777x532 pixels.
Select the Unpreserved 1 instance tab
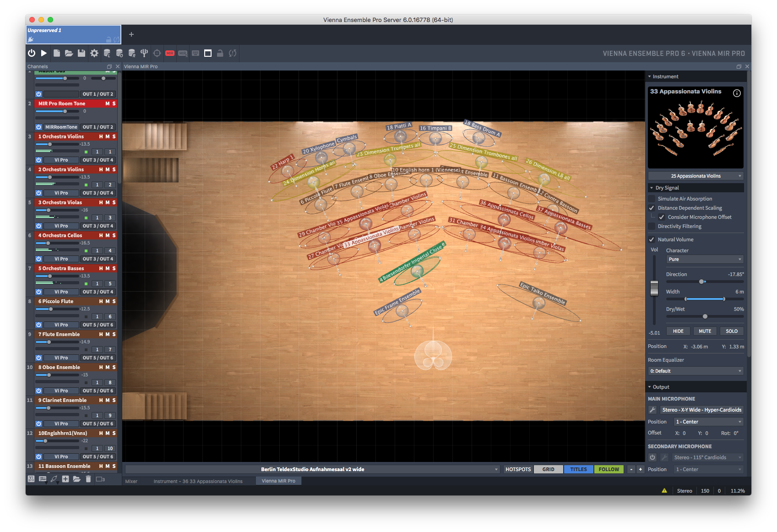[73, 34]
